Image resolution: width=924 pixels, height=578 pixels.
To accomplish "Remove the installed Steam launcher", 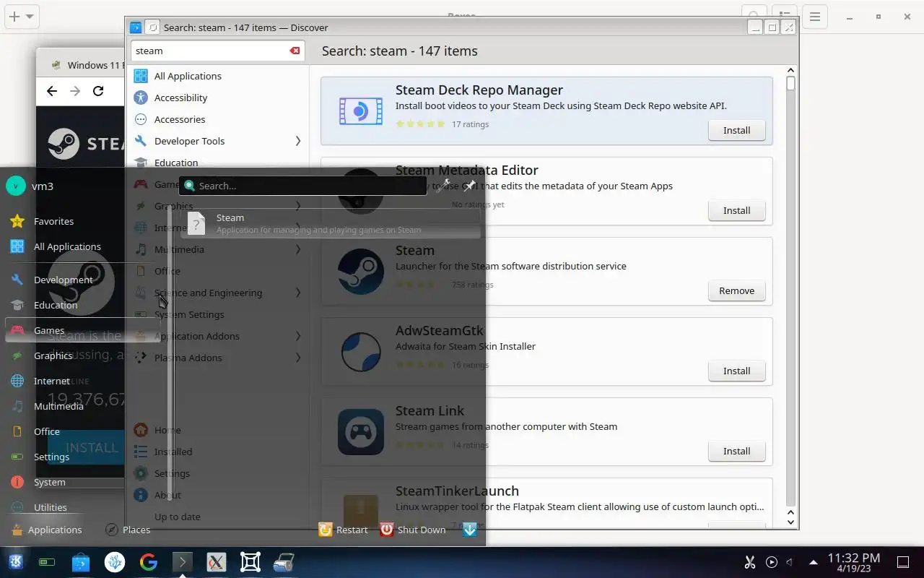I will click(x=736, y=290).
